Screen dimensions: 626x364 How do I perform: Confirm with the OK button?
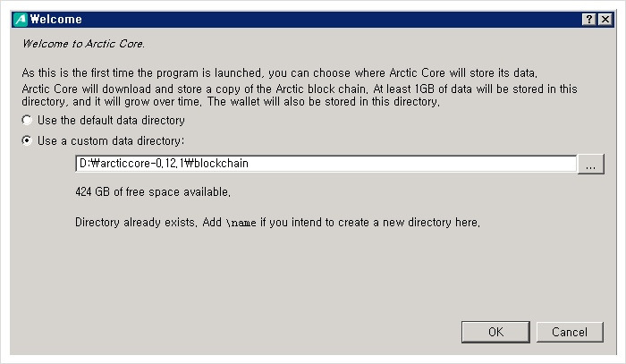495,332
